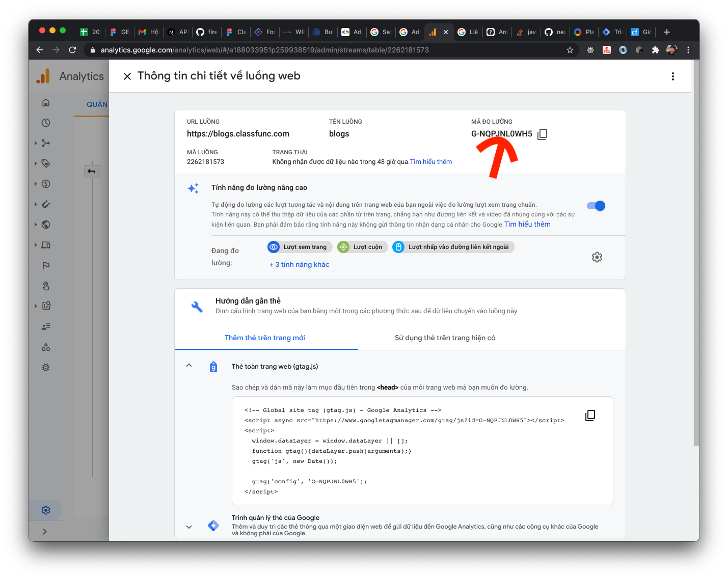Image resolution: width=728 pixels, height=579 pixels.
Task: Click the page vertical scrollbar
Action: (x=696, y=255)
